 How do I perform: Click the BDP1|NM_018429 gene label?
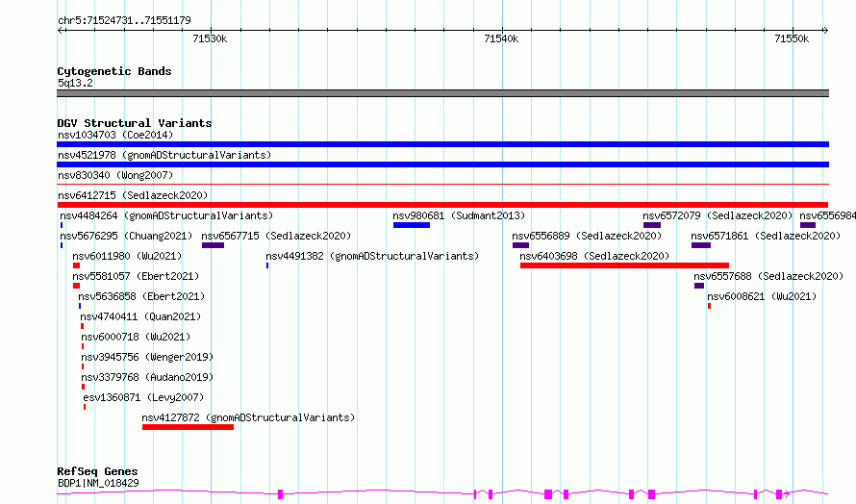coord(98,483)
